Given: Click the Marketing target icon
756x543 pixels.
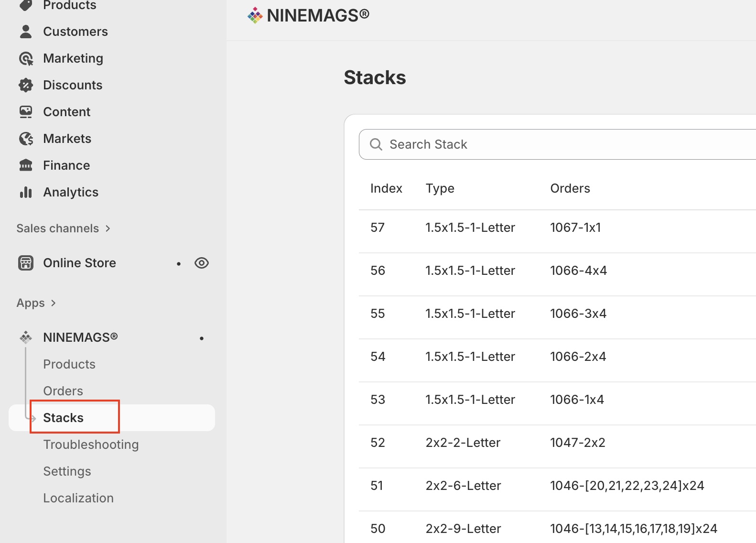Looking at the screenshot, I should 26,58.
